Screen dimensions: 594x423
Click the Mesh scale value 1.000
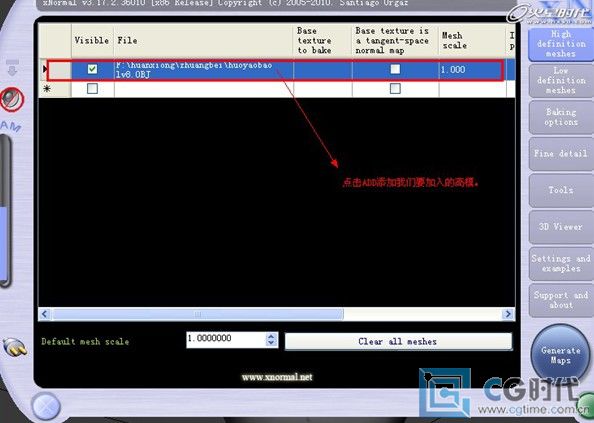tap(472, 70)
